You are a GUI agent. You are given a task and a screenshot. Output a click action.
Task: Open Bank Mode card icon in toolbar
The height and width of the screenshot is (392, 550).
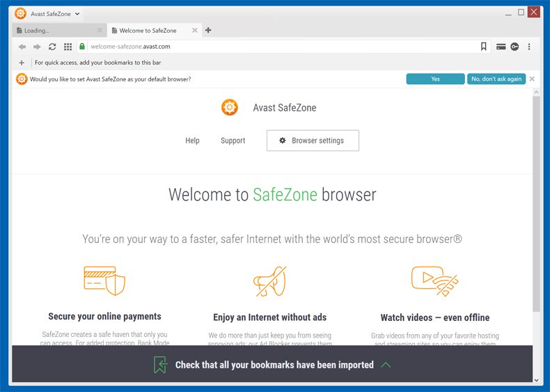501,47
